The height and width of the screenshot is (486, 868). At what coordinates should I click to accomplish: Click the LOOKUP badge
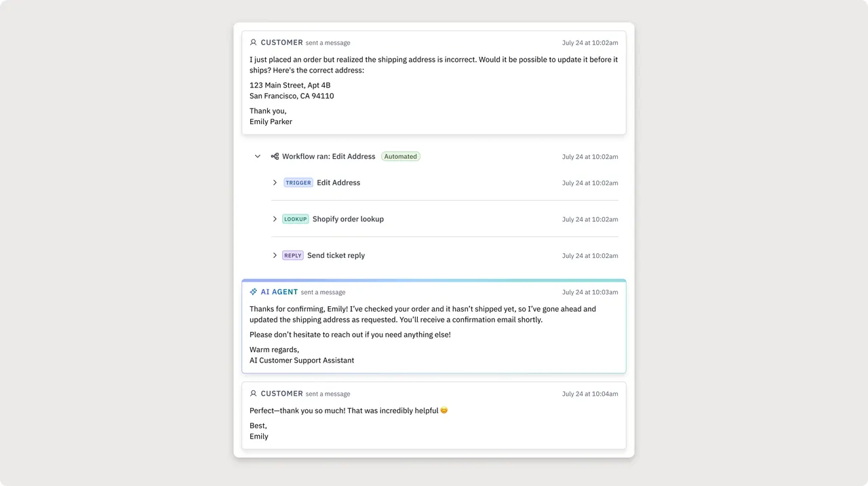[x=296, y=219]
